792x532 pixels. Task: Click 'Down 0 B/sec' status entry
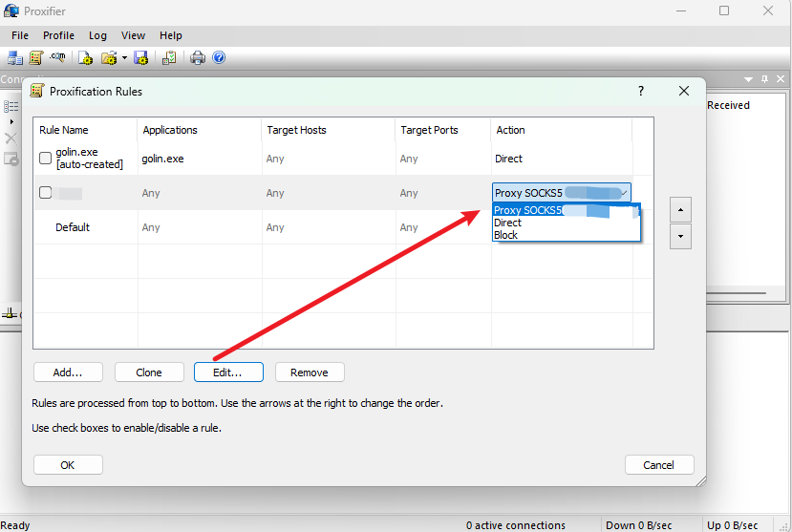pyautogui.click(x=638, y=525)
